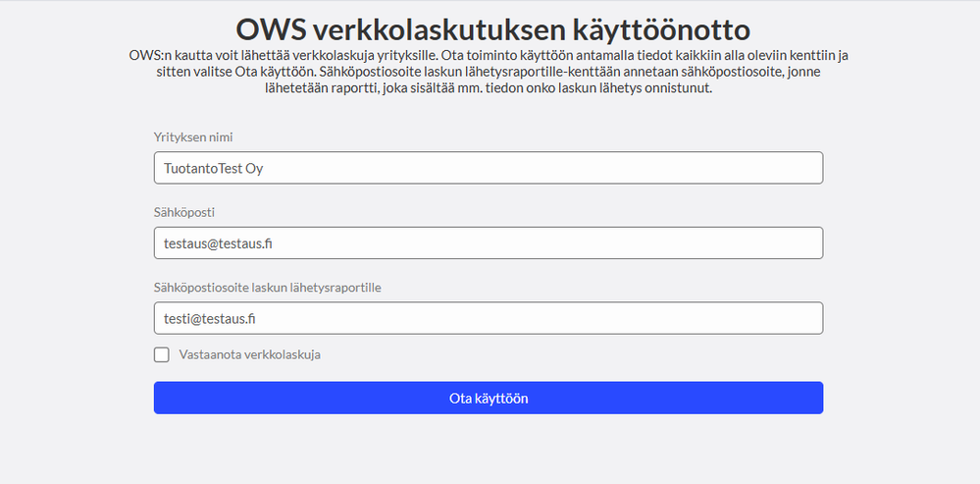Screen dimensions: 980x484
Task: Click the 'OWS verkkolaskutuksen käyttöönotto' heading
Action: (492, 28)
